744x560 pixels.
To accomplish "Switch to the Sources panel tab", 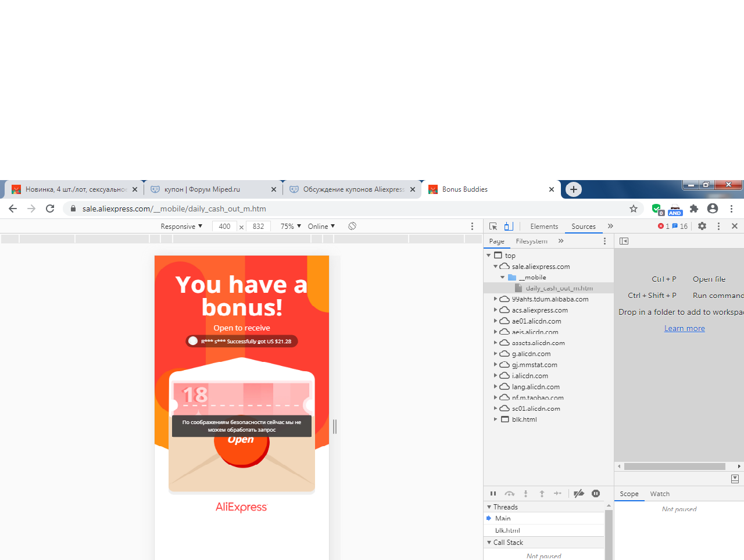I will (x=584, y=227).
